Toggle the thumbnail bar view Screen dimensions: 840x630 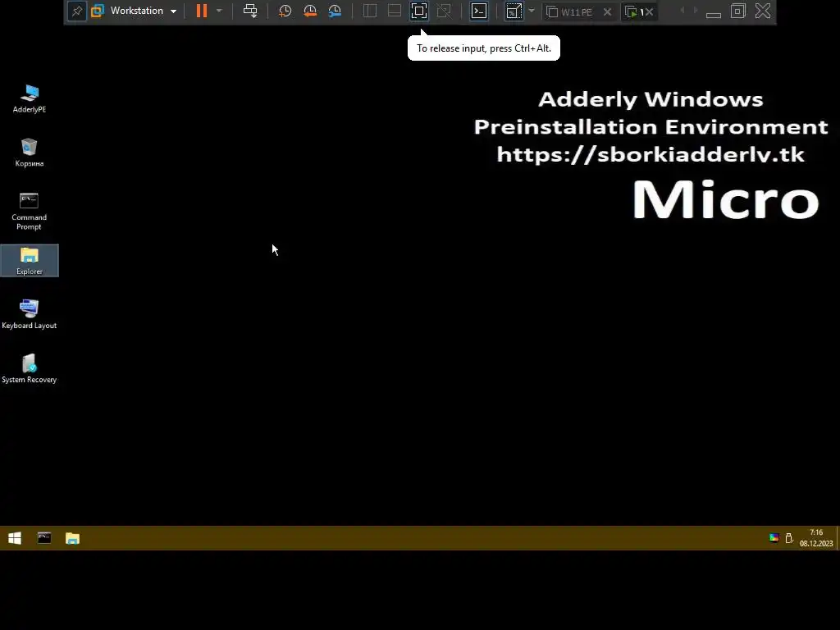(395, 11)
